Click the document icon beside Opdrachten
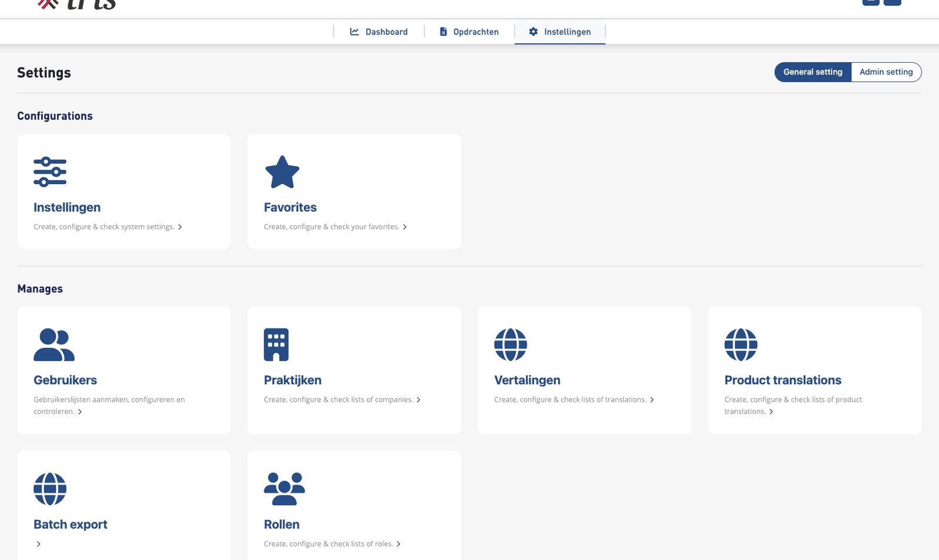The width and height of the screenshot is (939, 560). [x=443, y=32]
